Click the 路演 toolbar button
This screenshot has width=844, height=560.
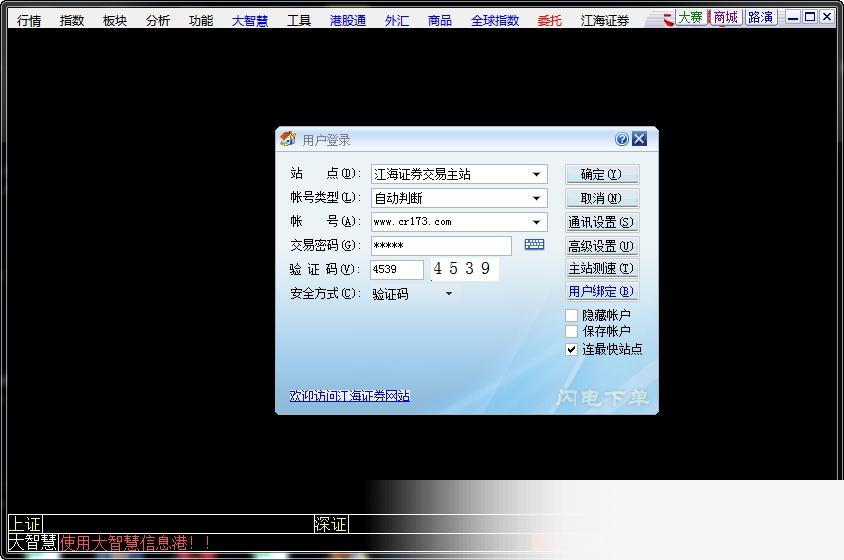(761, 18)
